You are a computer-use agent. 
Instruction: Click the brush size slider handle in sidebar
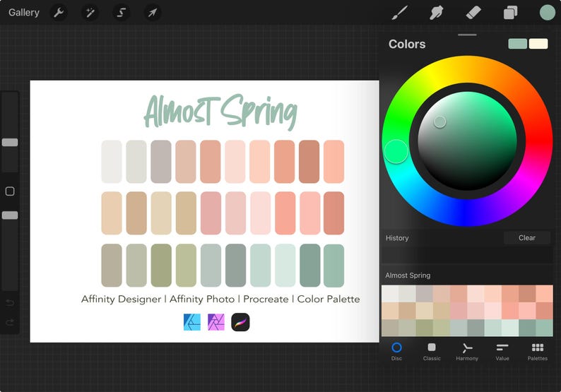tap(10, 143)
